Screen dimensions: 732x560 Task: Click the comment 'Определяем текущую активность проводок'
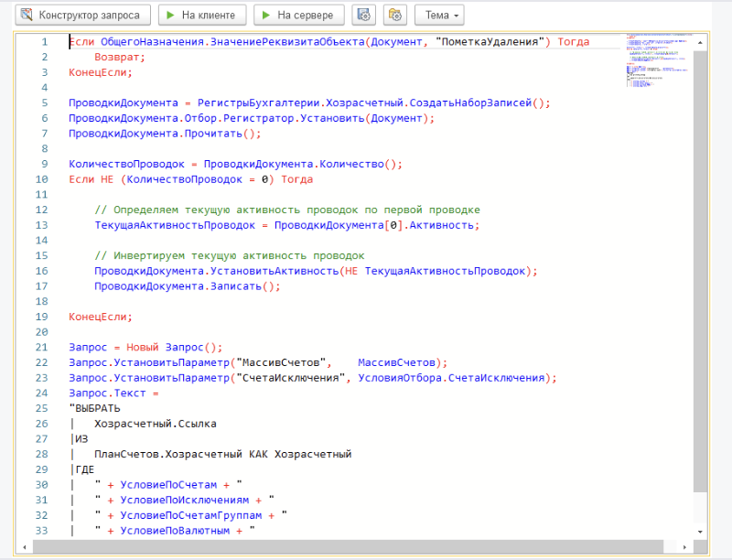coord(287,210)
